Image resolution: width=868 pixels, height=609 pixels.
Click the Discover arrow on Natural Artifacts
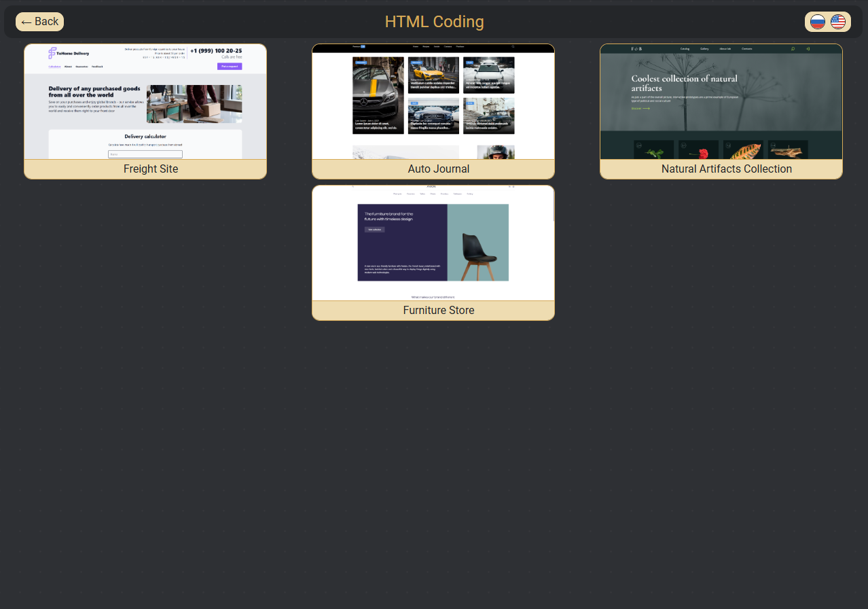click(x=641, y=109)
